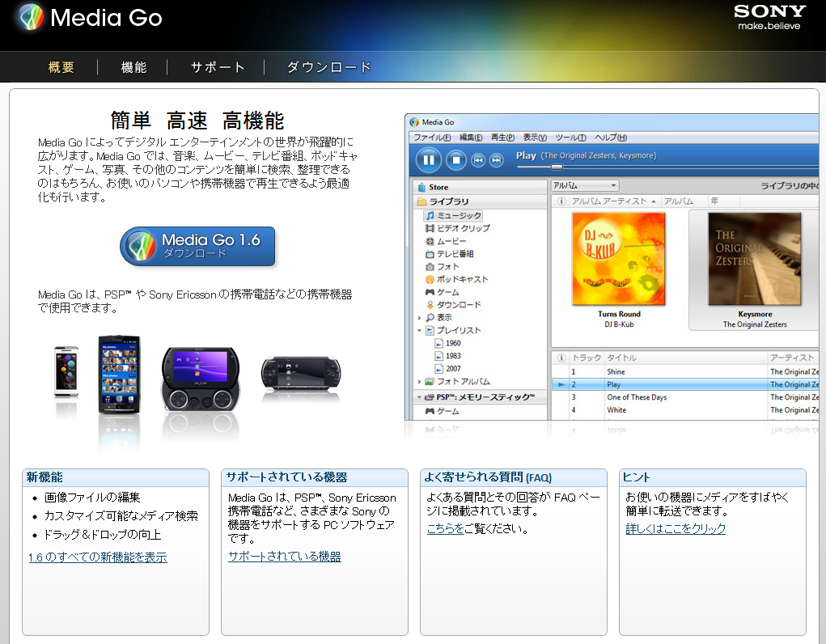This screenshot has width=826, height=644.
Task: Click the stop button in player
Action: point(456,160)
